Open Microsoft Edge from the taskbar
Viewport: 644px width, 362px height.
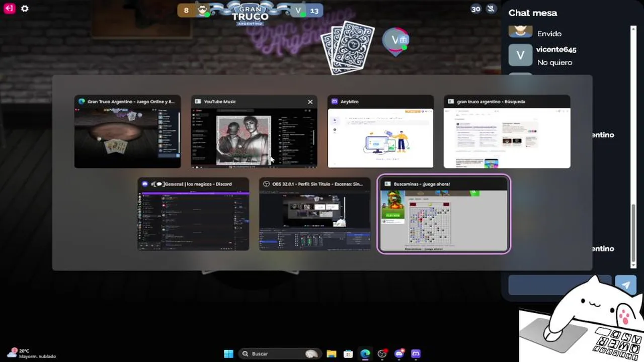coord(365,353)
